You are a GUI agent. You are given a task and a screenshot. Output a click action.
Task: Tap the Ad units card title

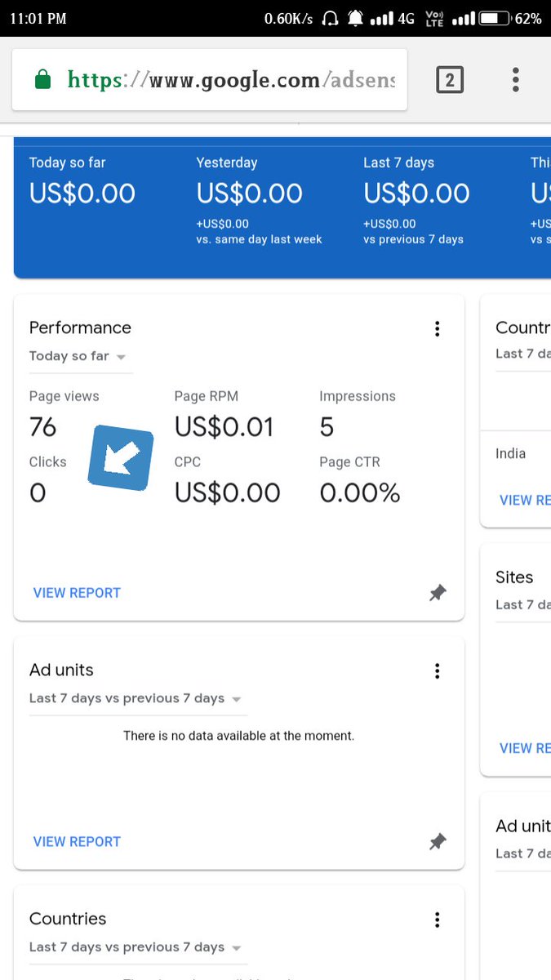tap(61, 670)
